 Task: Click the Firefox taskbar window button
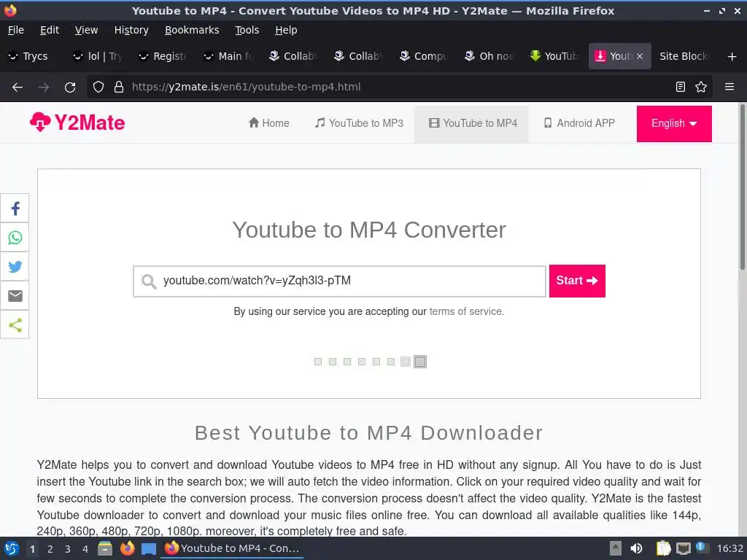(x=232, y=548)
